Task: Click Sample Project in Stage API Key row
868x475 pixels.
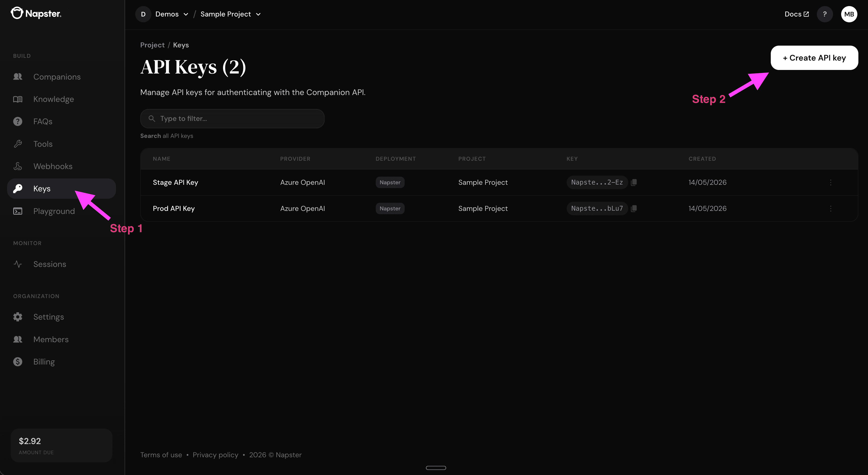Action: [483, 182]
